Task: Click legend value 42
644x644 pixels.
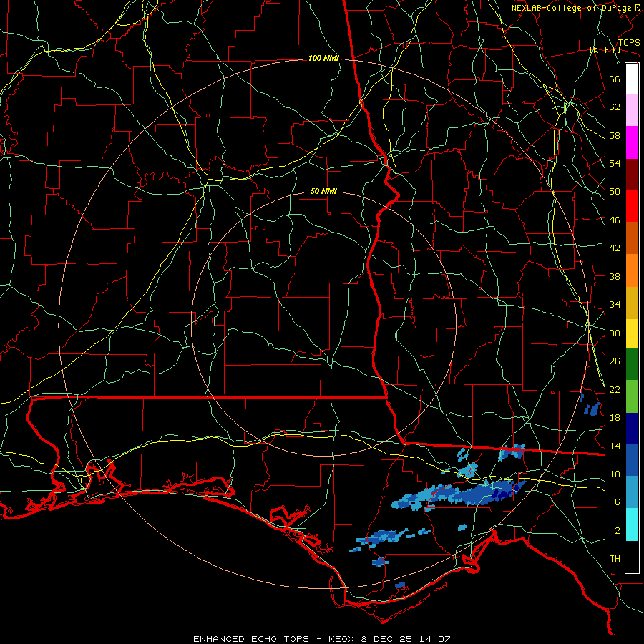Action: 615,248
